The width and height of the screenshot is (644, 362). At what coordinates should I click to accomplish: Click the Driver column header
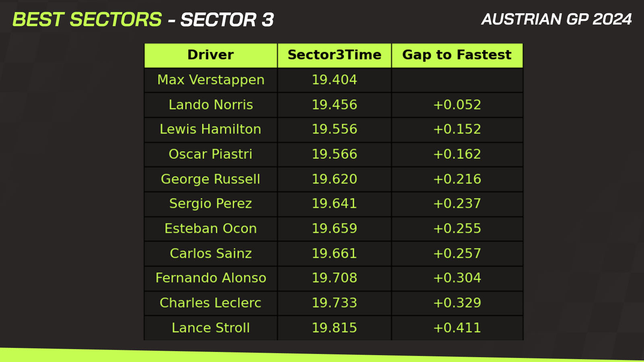pyautogui.click(x=211, y=55)
